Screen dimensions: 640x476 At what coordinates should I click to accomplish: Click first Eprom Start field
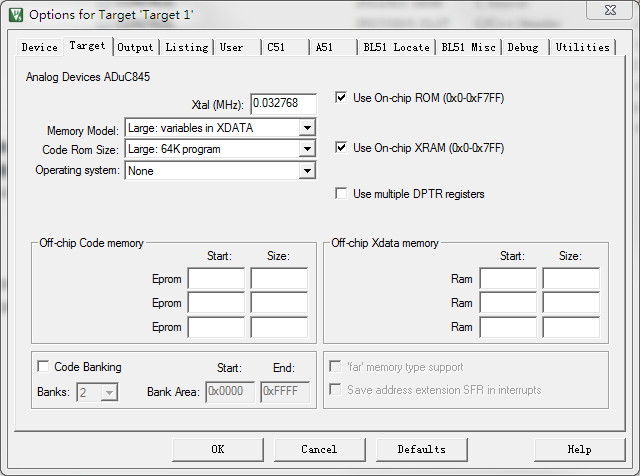216,279
